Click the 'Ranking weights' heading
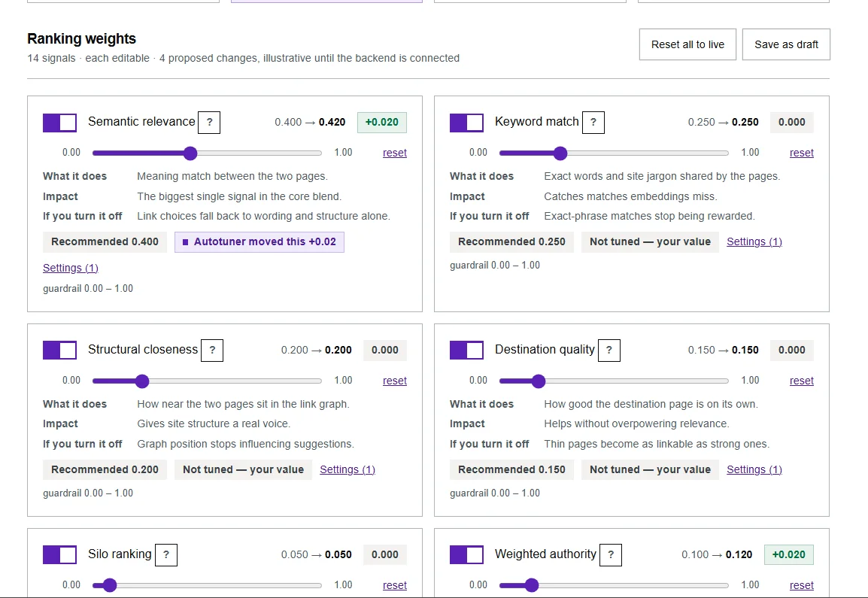Screen dimensions: 868x598 click(x=81, y=39)
